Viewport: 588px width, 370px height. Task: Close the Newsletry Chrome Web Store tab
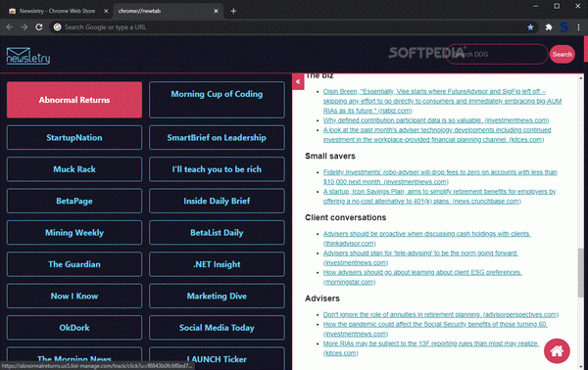pos(106,11)
